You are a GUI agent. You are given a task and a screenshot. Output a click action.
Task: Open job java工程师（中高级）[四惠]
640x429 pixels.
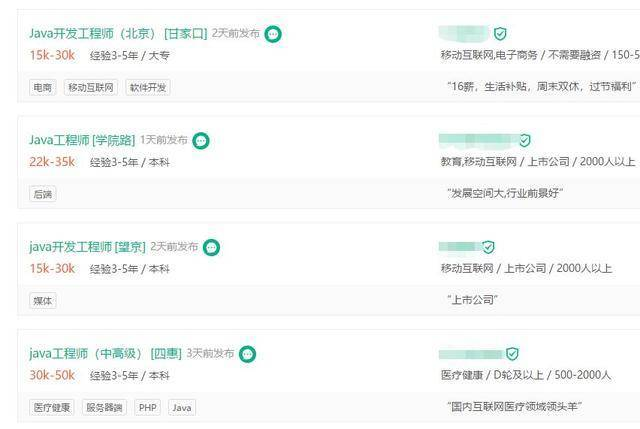[x=105, y=353]
